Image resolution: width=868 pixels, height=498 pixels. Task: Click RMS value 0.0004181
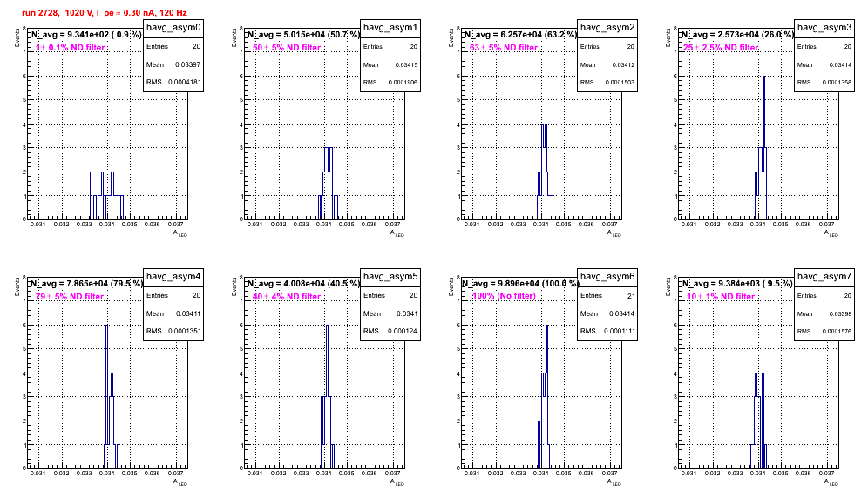(185, 83)
